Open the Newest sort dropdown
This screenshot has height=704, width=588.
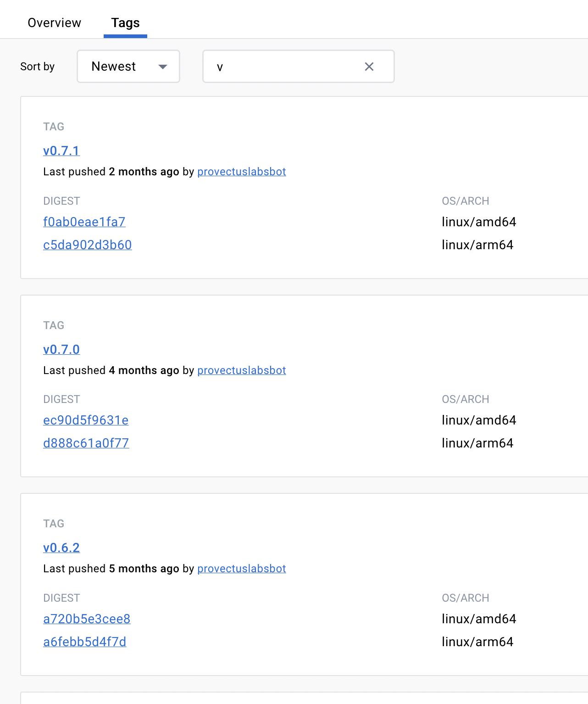coord(128,66)
